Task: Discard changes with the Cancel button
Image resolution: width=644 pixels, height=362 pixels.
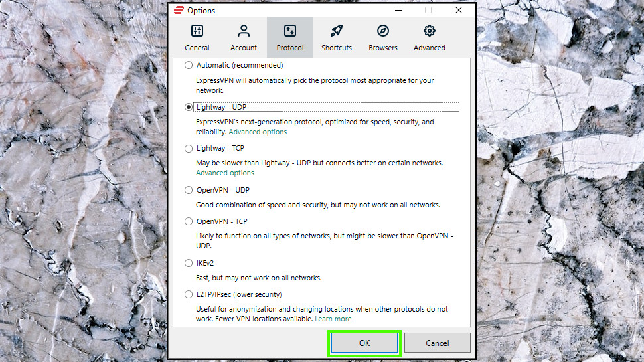Action: (437, 343)
